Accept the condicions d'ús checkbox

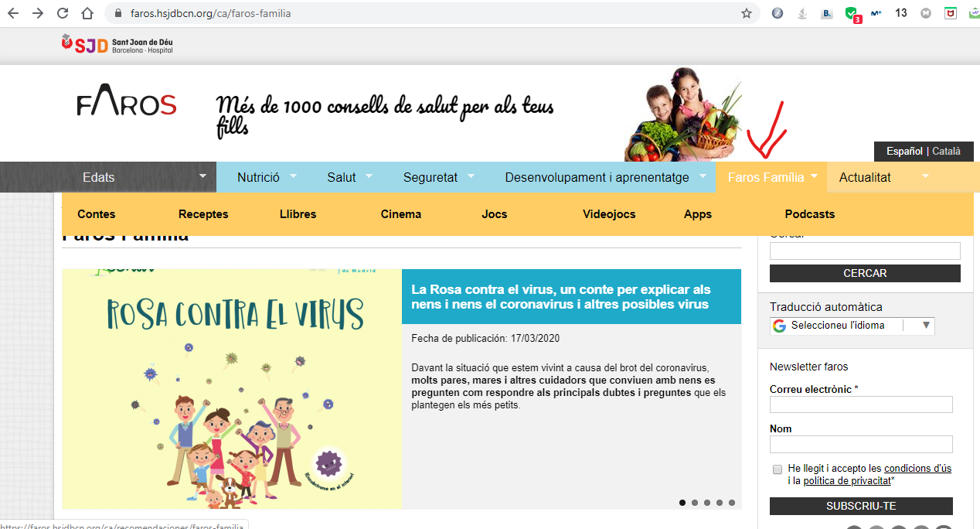click(x=777, y=469)
